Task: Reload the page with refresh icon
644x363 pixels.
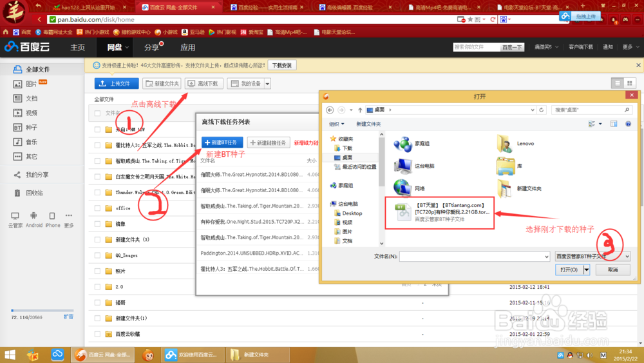Action: 493,19
